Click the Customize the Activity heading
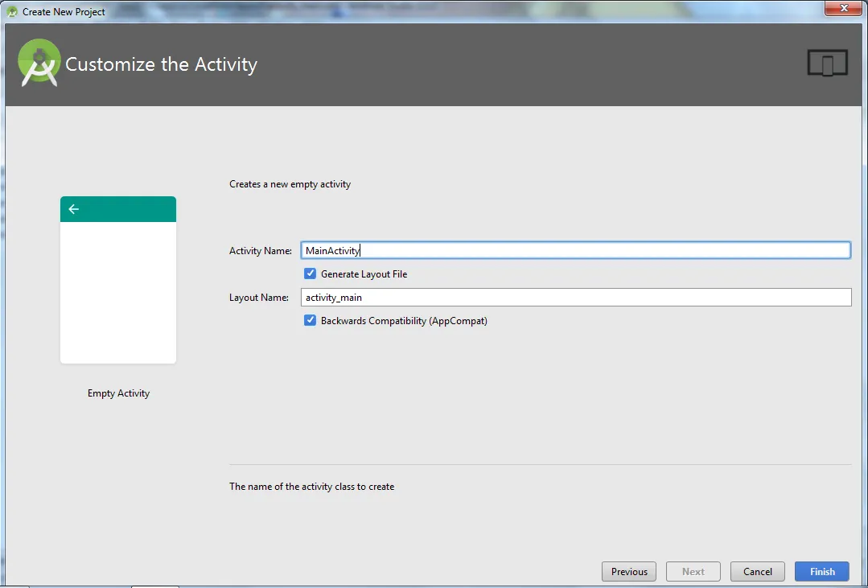The image size is (868, 588). (161, 64)
